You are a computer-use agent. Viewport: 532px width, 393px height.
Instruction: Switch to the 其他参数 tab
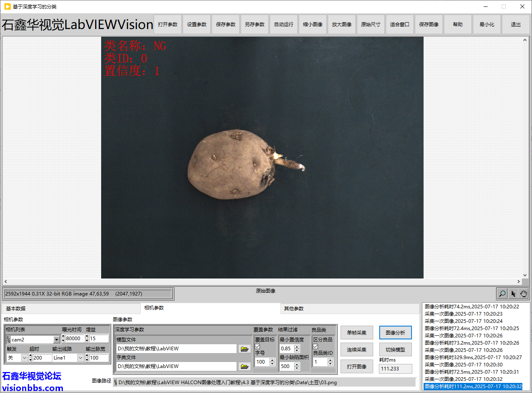click(293, 308)
